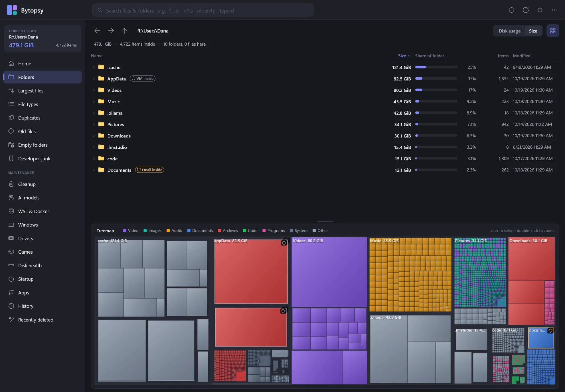Image resolution: width=565 pixels, height=392 pixels.
Task: Click the .cache folder icon
Action: [101, 67]
